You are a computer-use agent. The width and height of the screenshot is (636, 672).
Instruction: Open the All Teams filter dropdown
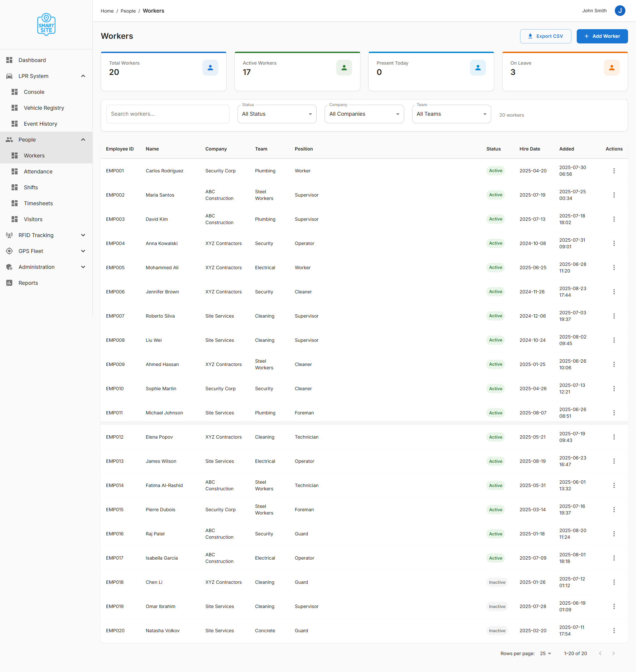(x=451, y=114)
